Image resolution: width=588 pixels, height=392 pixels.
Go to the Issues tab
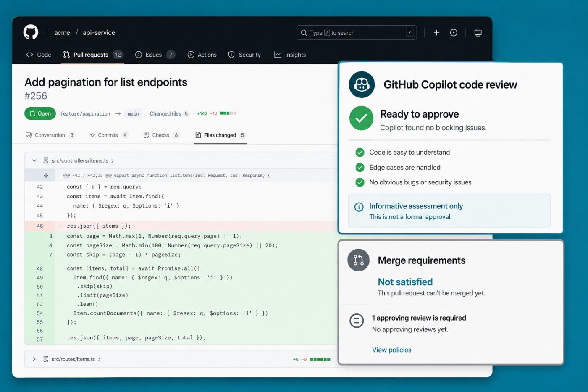click(x=155, y=55)
